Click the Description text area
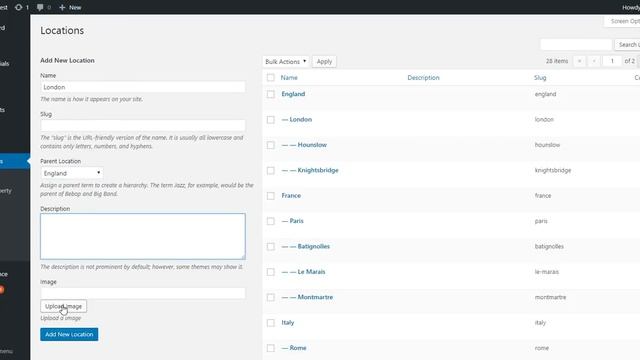 [x=143, y=236]
